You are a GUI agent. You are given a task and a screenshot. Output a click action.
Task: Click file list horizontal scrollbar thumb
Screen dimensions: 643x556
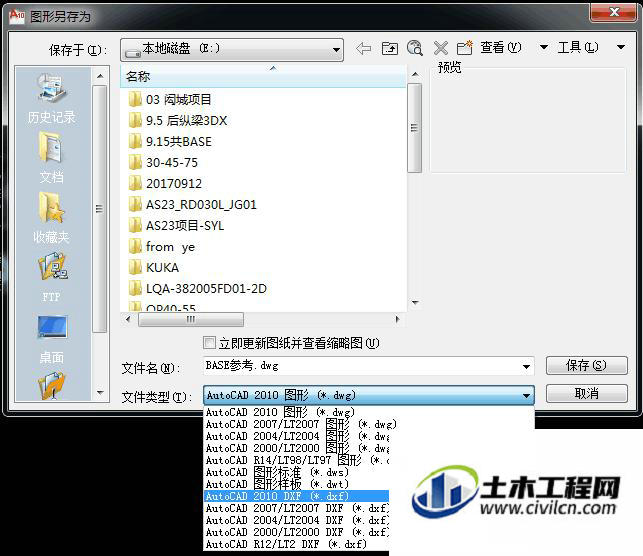tap(191, 319)
